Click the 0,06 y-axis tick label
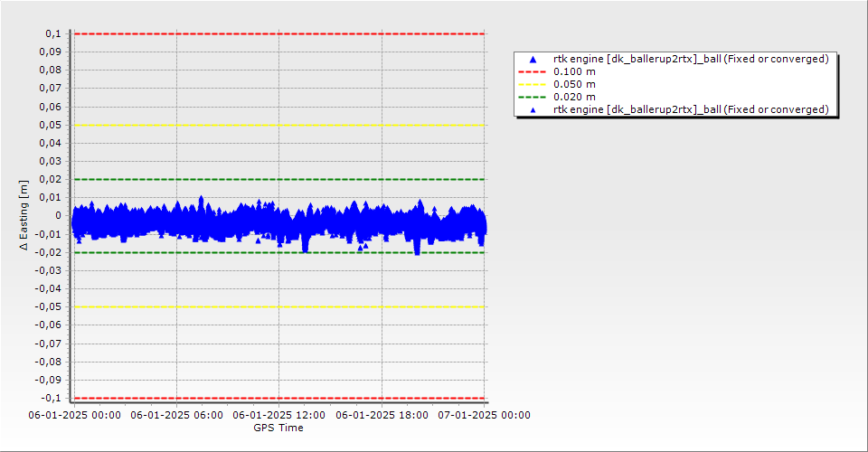 [x=51, y=107]
